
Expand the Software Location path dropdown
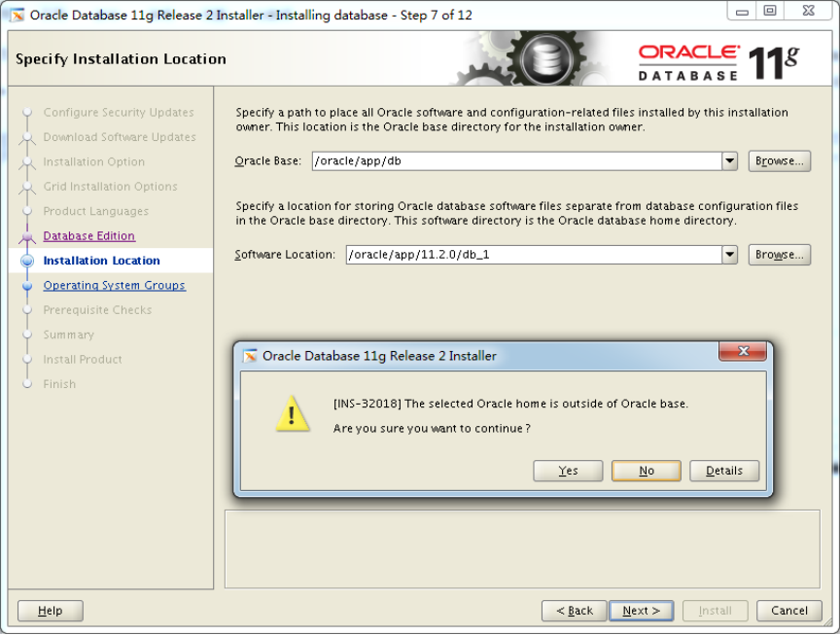[x=729, y=255]
